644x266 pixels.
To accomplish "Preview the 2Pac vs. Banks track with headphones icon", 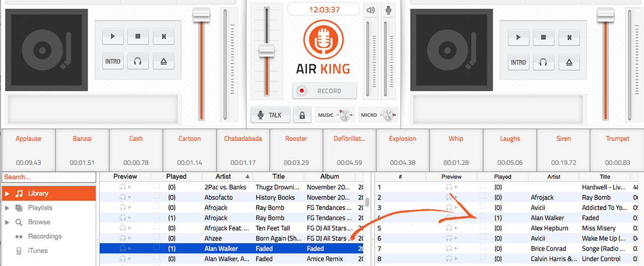I will coord(122,187).
